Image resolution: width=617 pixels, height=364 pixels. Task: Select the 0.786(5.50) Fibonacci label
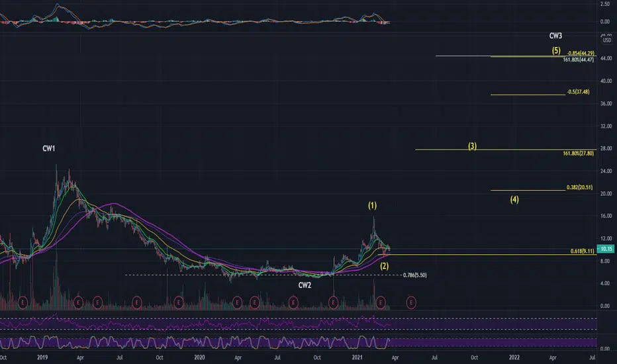click(414, 275)
